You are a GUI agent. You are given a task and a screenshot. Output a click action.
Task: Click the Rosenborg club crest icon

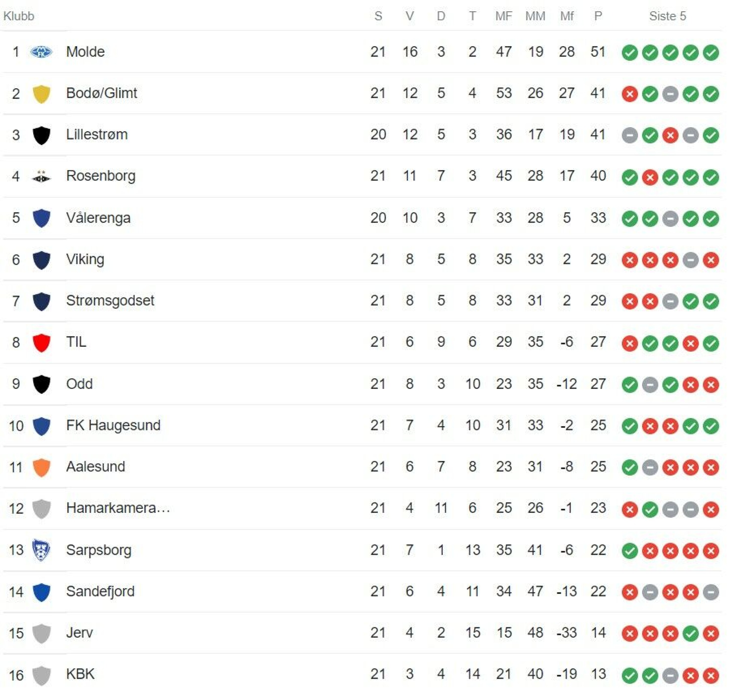[x=41, y=177]
